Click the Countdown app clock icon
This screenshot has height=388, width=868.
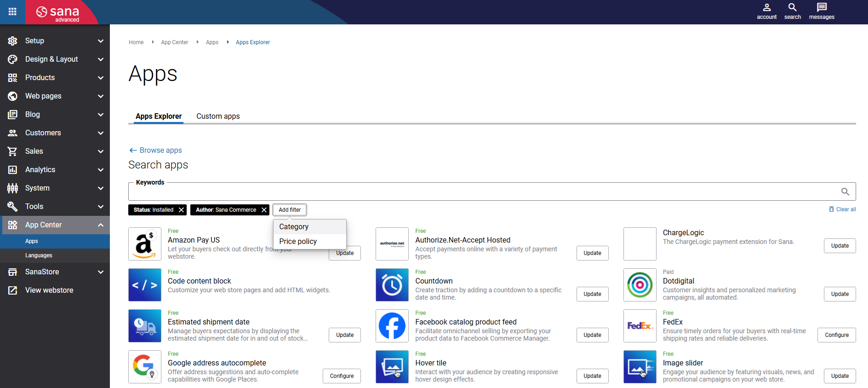(392, 285)
